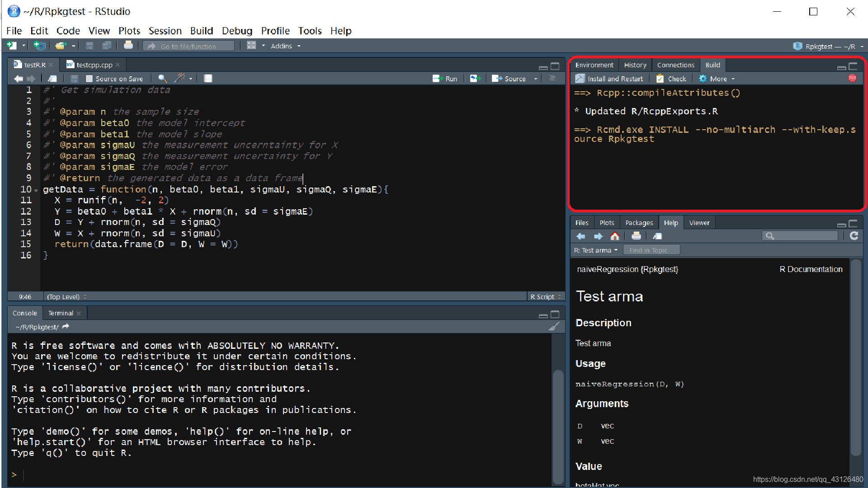Viewport: 868px width, 488px height.
Task: Open Source options dropdown arrow
Action: pyautogui.click(x=536, y=79)
